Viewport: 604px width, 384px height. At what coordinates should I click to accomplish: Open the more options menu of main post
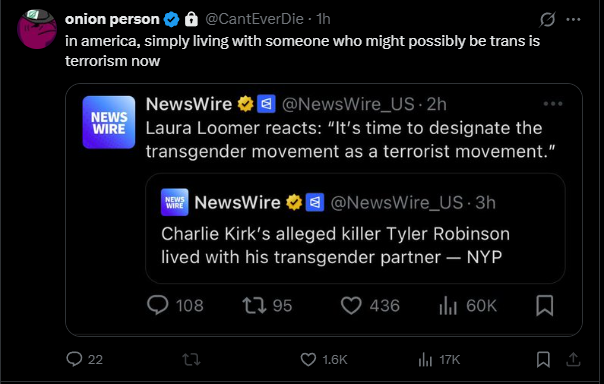tap(574, 19)
